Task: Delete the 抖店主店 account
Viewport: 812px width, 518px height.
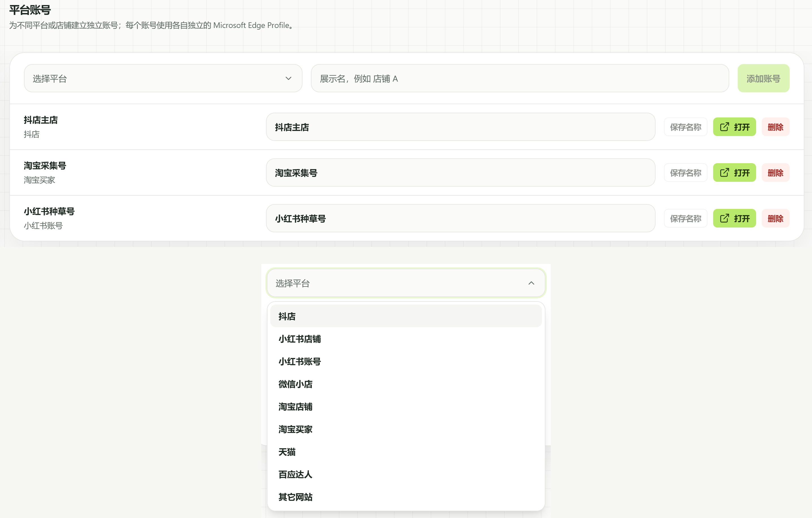Action: tap(775, 127)
